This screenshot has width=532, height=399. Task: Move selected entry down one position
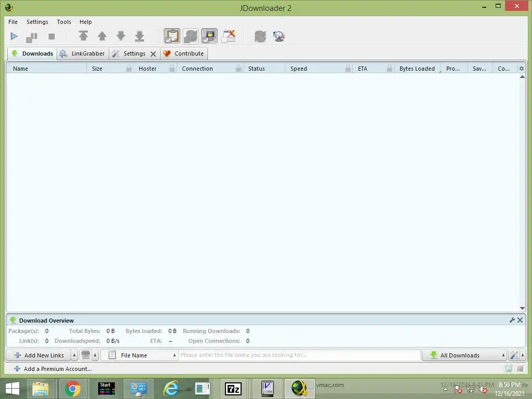121,36
